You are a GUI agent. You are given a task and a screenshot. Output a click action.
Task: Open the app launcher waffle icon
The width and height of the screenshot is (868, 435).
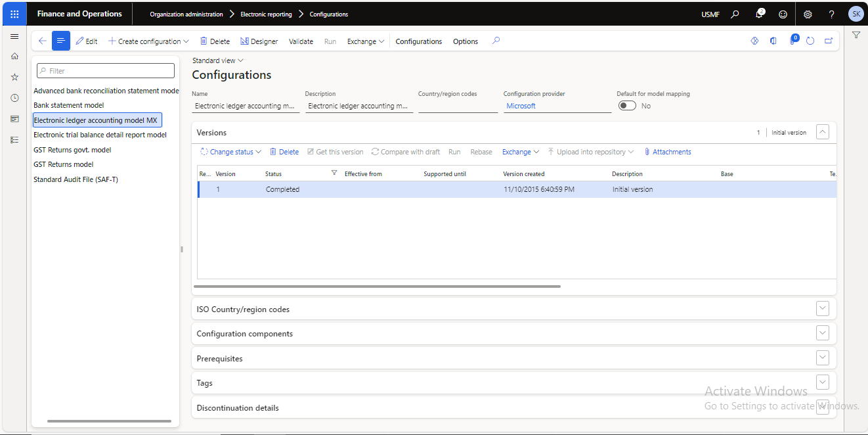[14, 14]
